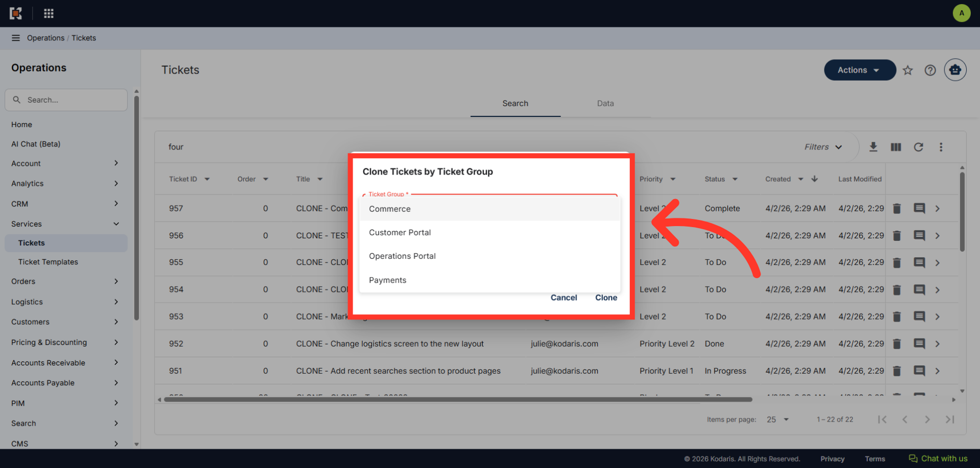Click the Last Modified column header
The image size is (980, 468).
(x=860, y=179)
